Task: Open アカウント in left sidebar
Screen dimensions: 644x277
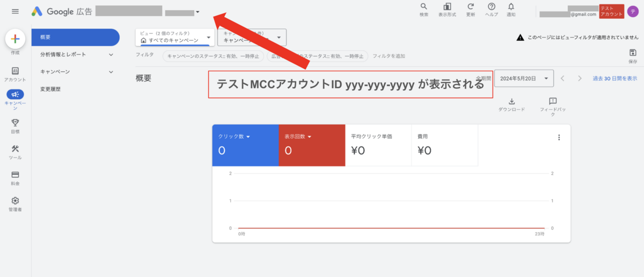Action: 15,74
